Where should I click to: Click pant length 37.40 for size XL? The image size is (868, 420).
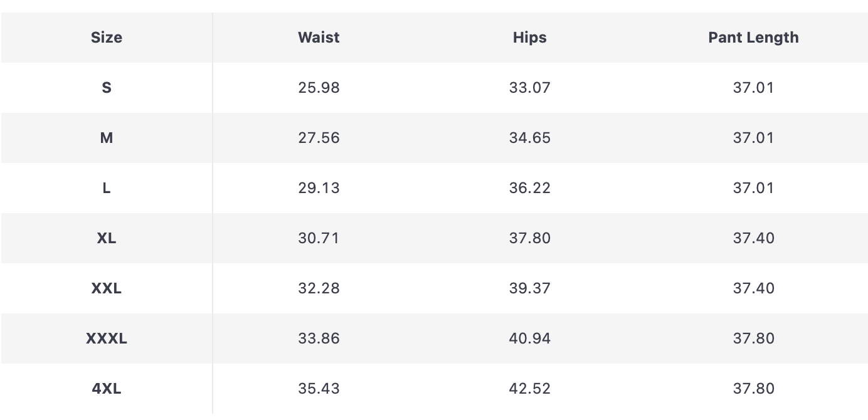(753, 238)
